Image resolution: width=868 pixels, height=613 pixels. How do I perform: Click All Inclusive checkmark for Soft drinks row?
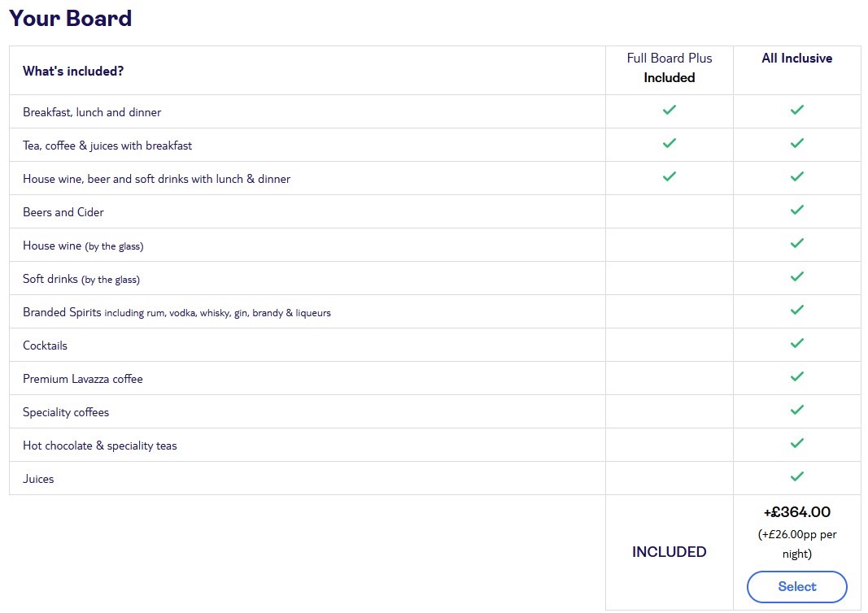point(797,276)
